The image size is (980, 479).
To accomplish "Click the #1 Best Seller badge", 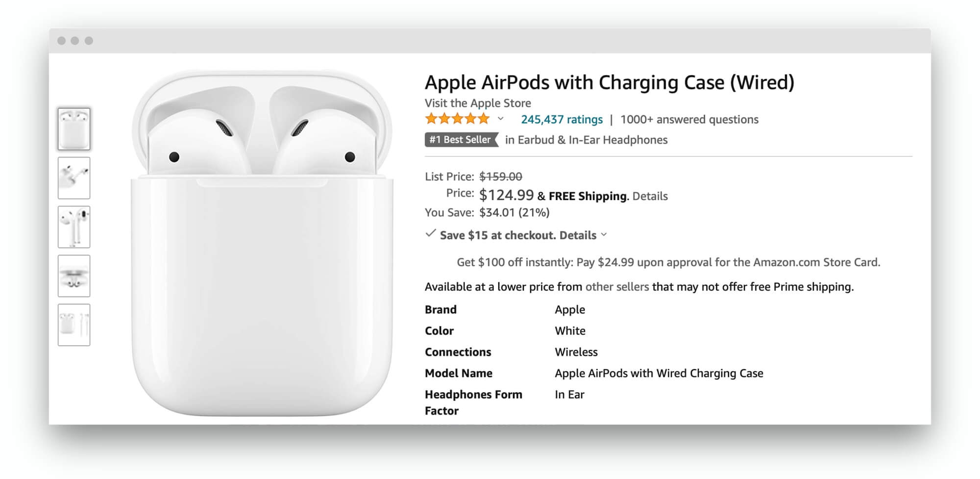I will (461, 140).
